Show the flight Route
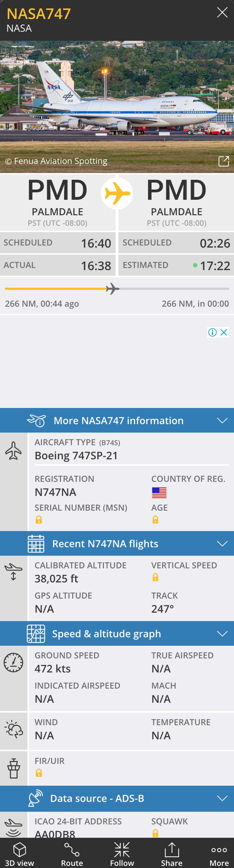Viewport: 234px width, 868px height. [72, 854]
